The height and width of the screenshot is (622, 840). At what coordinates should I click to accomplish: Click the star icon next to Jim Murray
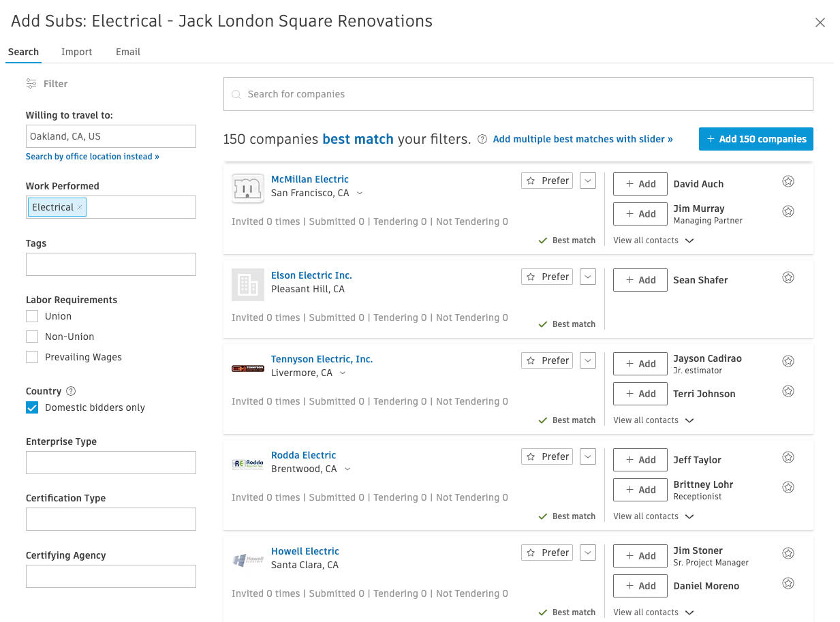click(788, 211)
